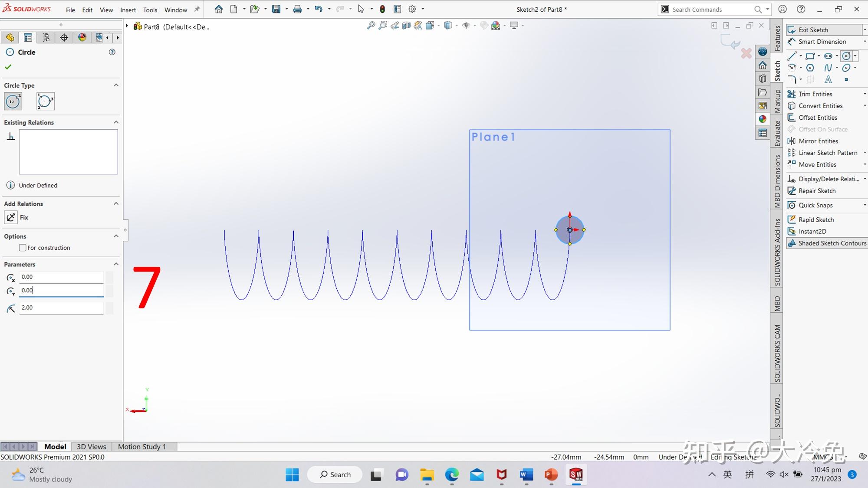This screenshot has width=868, height=488.
Task: Open the DimXpertManager tab icon
Action: click(64, 37)
